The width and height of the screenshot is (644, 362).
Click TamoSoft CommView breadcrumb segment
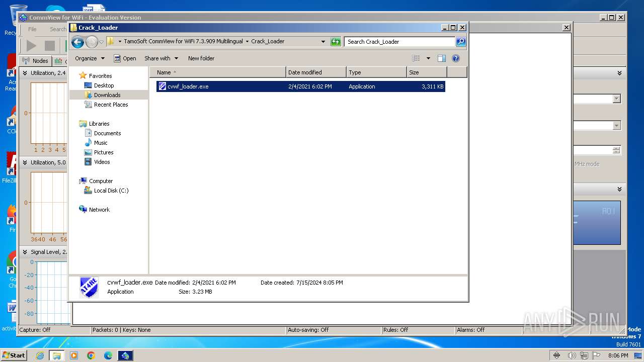(183, 42)
